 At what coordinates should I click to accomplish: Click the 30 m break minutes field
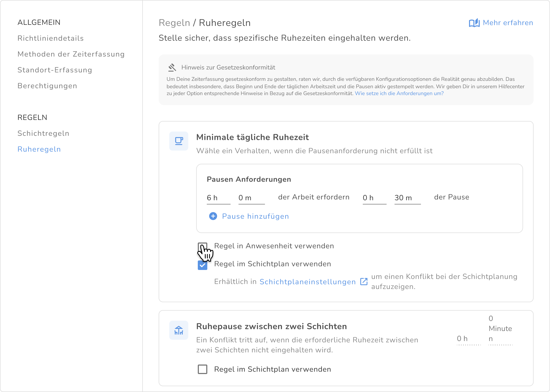[x=407, y=198]
